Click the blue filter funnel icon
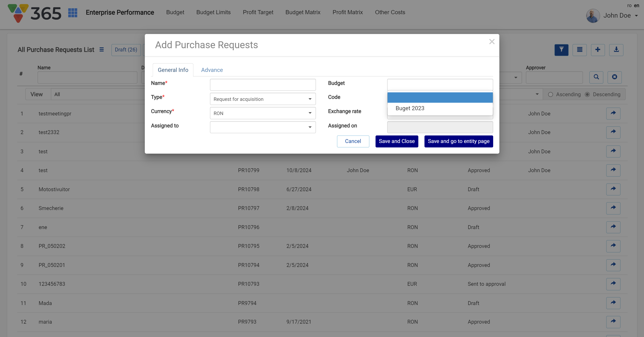 pyautogui.click(x=561, y=50)
